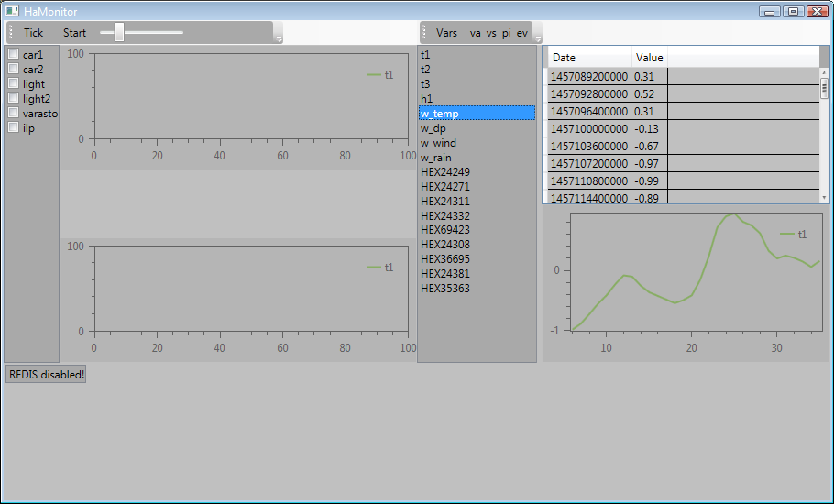This screenshot has height=504, width=834.
Task: Click date cell 1457096400000
Action: pos(589,112)
